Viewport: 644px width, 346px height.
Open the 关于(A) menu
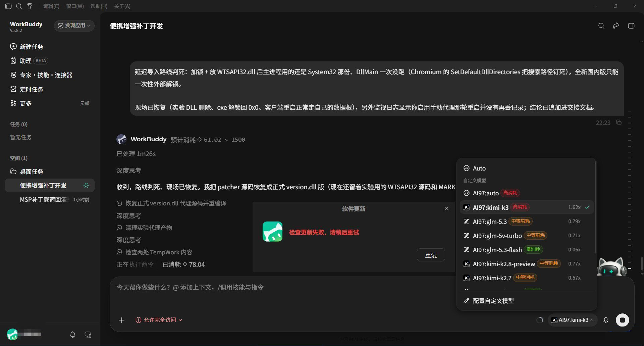(x=122, y=6)
